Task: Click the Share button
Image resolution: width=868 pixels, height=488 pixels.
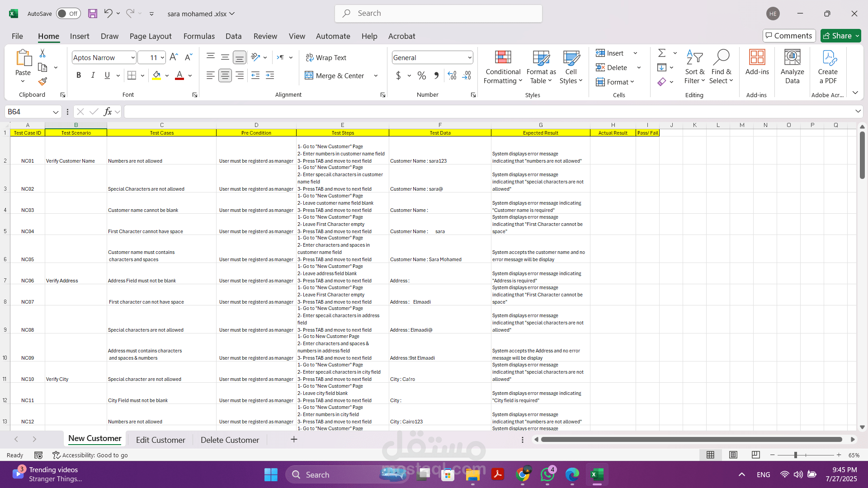Action: tap(837, 36)
